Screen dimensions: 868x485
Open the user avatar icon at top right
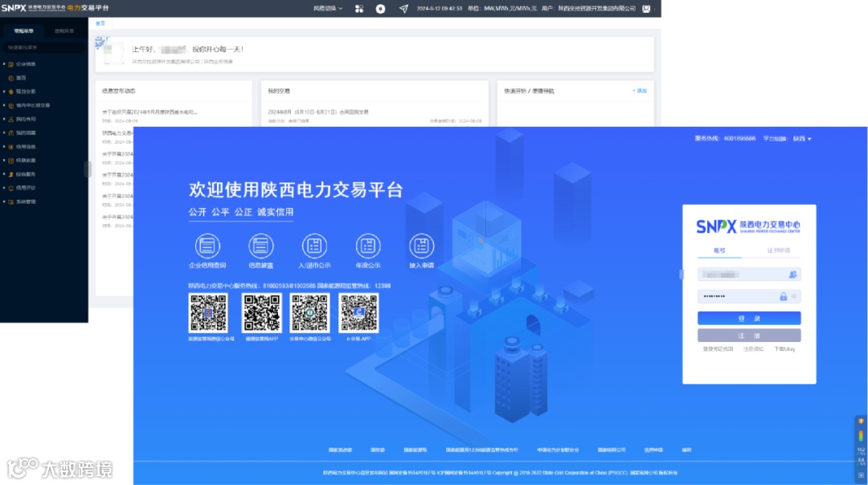pos(646,9)
